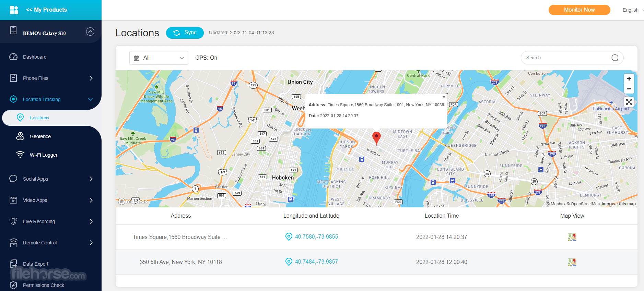This screenshot has height=291, width=644.
Task: Zoom in on the map
Action: coord(629,79)
